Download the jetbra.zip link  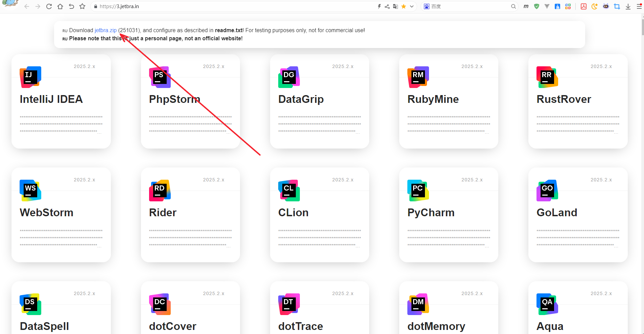[x=105, y=30]
